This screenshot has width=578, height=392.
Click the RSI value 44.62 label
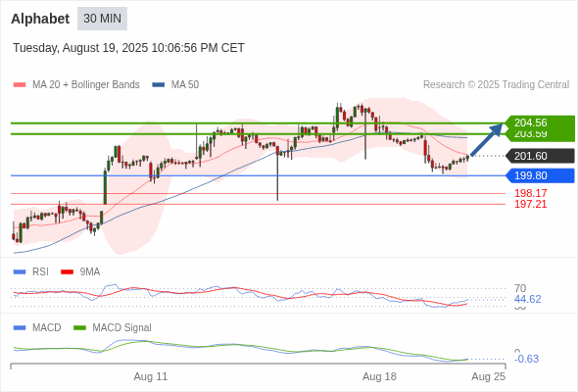coord(527,299)
